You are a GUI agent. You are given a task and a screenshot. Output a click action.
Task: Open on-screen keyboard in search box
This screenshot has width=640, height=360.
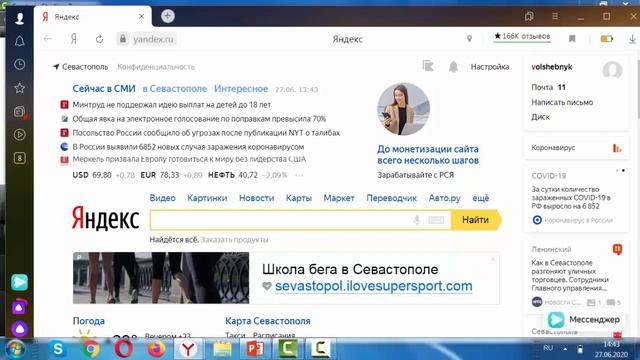(436, 220)
